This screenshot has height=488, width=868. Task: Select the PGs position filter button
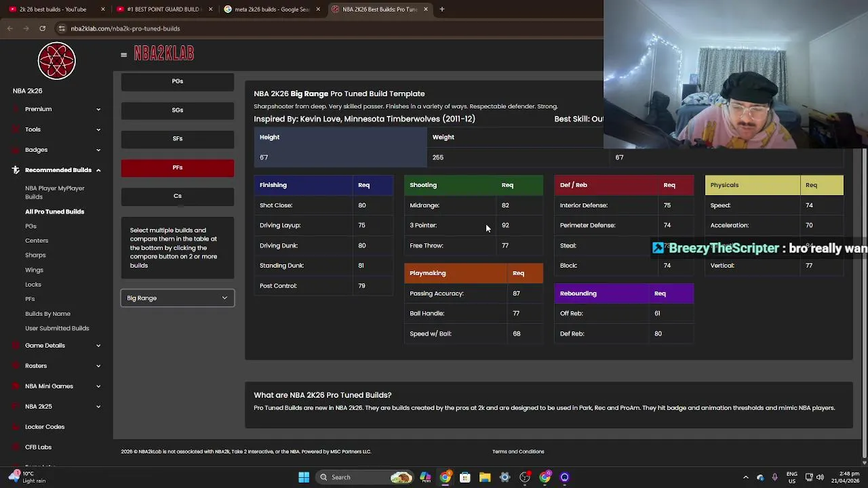(178, 81)
